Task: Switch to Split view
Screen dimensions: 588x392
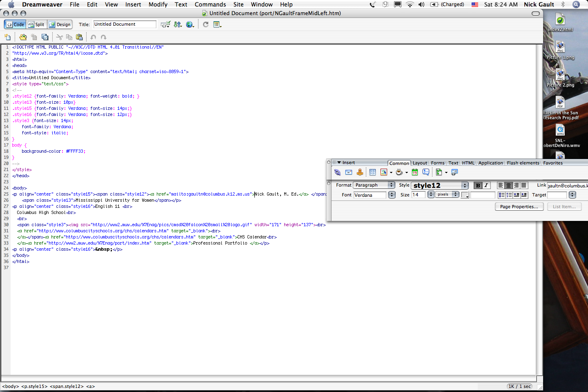Action: tap(36, 24)
